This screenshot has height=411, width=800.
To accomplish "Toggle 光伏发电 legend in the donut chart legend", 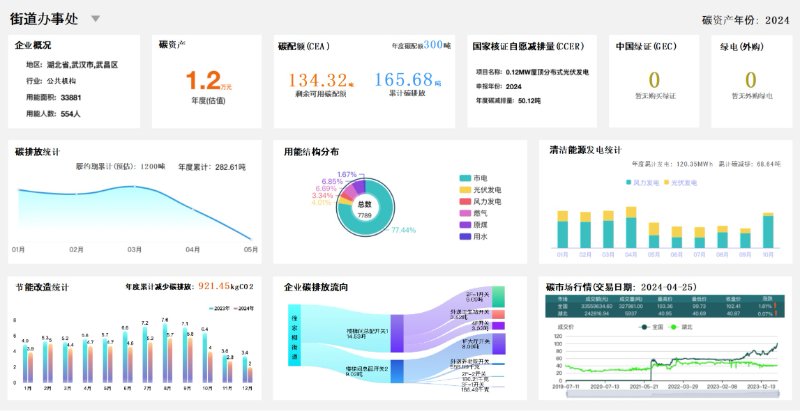I will [466, 189].
